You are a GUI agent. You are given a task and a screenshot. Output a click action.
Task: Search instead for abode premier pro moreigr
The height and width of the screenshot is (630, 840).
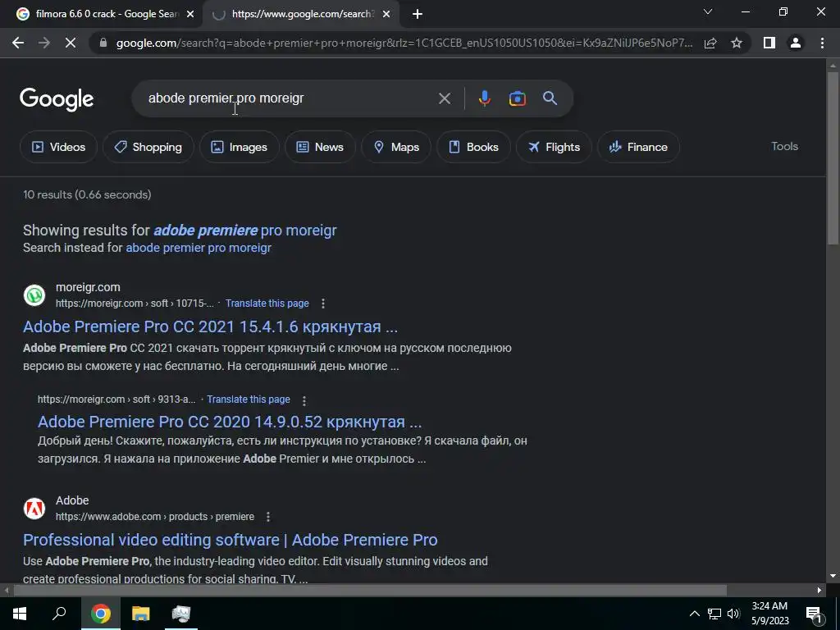tap(199, 248)
